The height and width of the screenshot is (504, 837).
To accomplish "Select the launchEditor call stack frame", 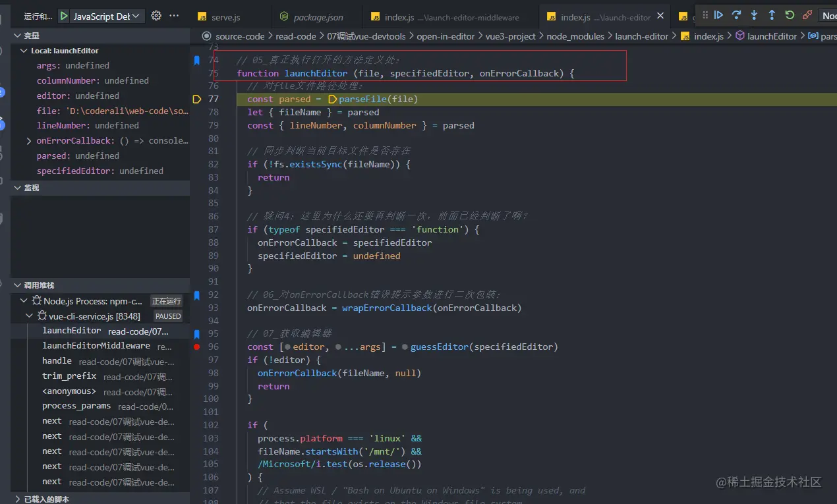I will tap(100, 331).
